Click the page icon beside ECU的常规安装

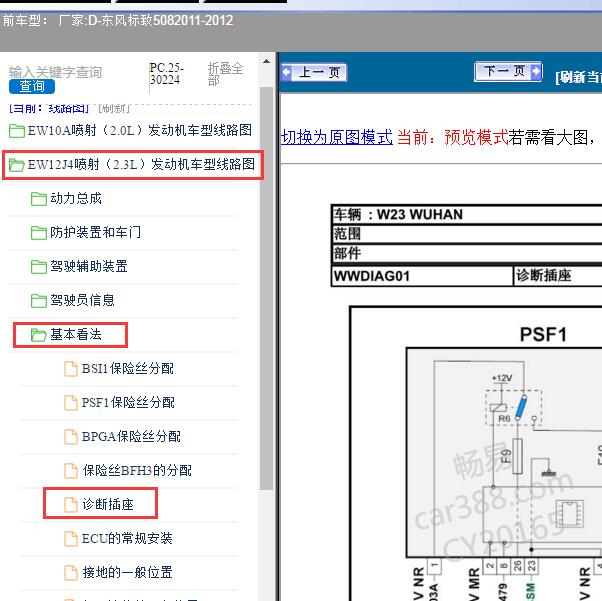71,539
